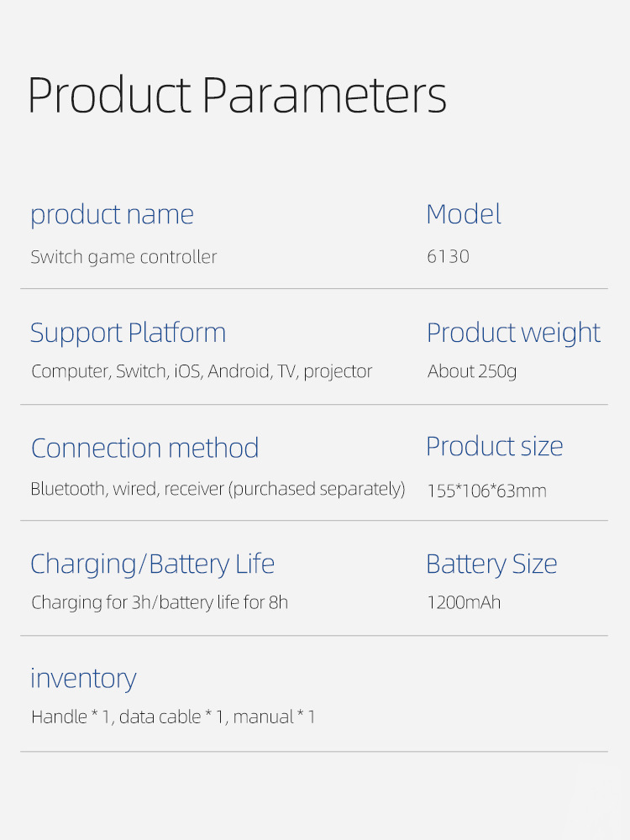Select the "Battery Size" heading

[491, 564]
